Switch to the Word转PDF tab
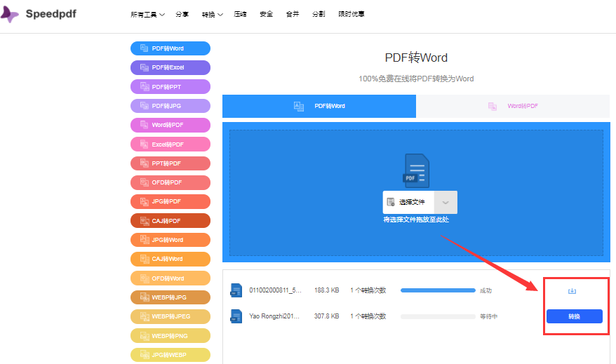616x364 pixels. point(513,106)
